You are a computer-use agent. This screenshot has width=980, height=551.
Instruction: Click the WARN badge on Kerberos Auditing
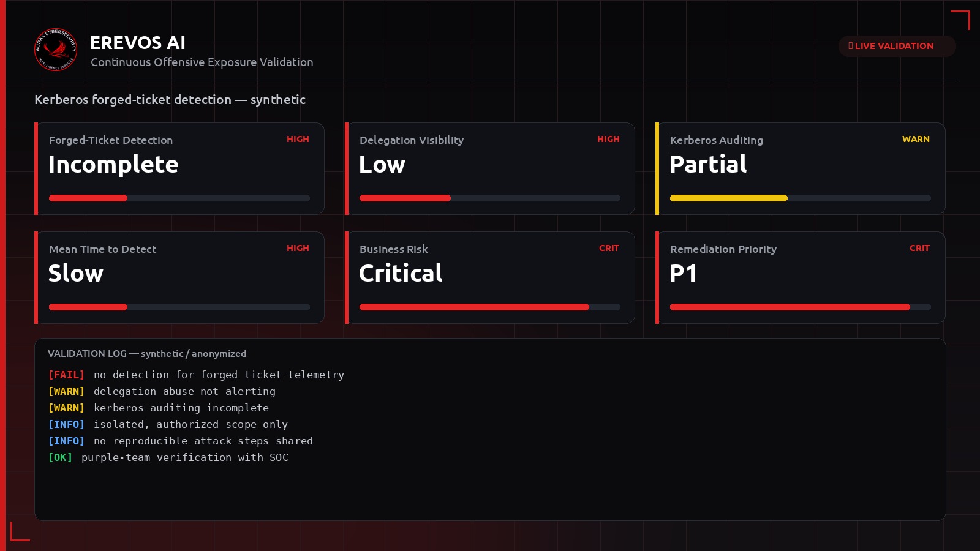pos(916,139)
